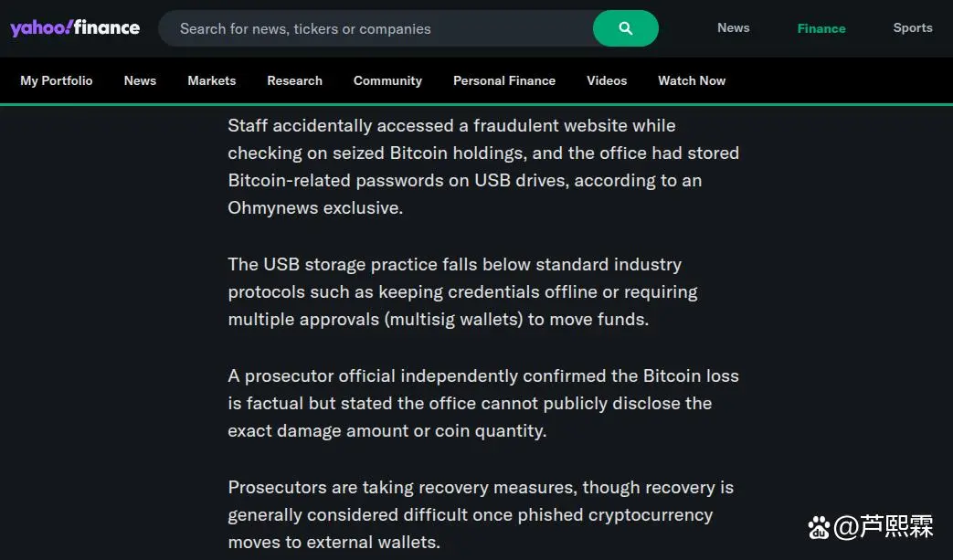Click the paragraph about USB storage practice
The height and width of the screenshot is (560, 953).
tap(462, 291)
